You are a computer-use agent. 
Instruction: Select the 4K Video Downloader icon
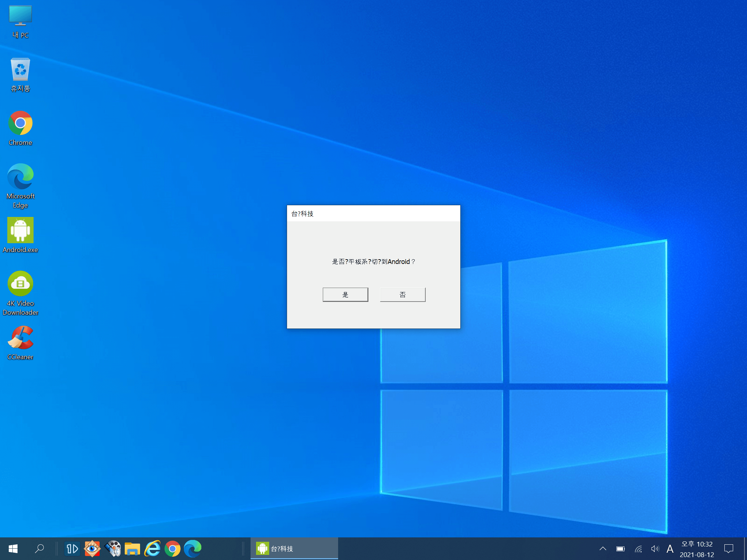pyautogui.click(x=20, y=293)
